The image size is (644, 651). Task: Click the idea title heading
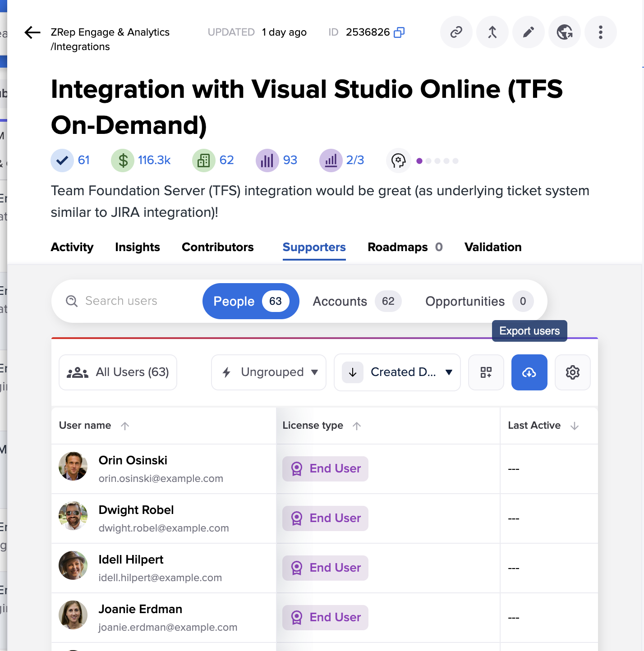[307, 107]
